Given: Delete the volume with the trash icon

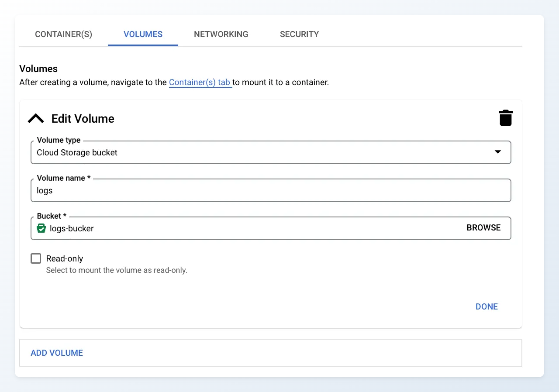Looking at the screenshot, I should (x=505, y=118).
